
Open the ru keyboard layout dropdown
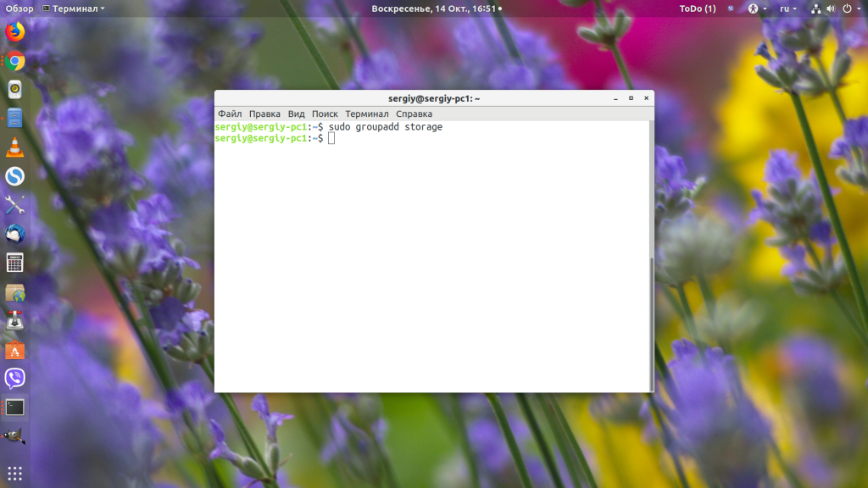tap(787, 8)
